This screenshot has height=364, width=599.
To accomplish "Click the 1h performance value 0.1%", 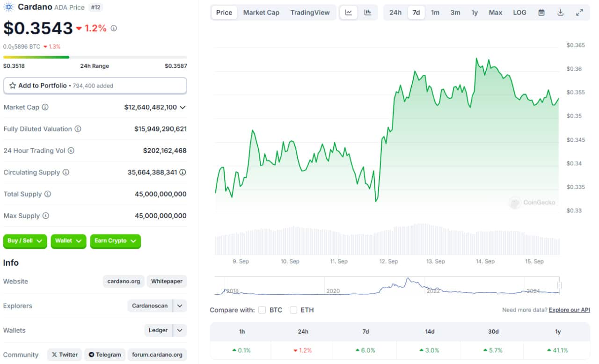I will click(241, 350).
